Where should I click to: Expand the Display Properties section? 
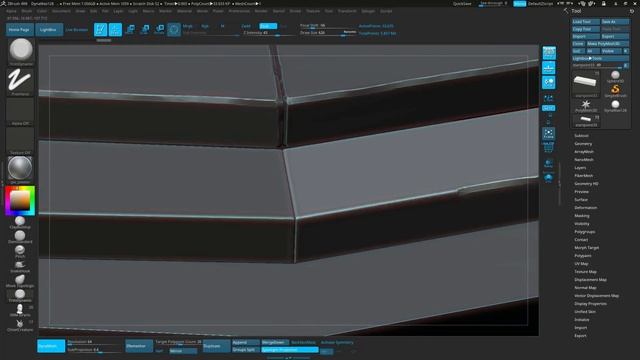coord(590,304)
